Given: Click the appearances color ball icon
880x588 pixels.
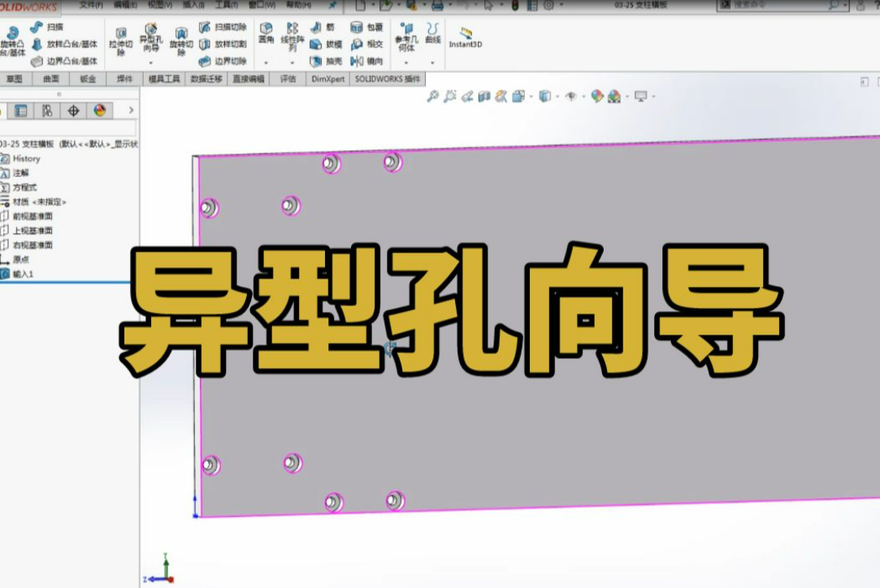Looking at the screenshot, I should 99,111.
